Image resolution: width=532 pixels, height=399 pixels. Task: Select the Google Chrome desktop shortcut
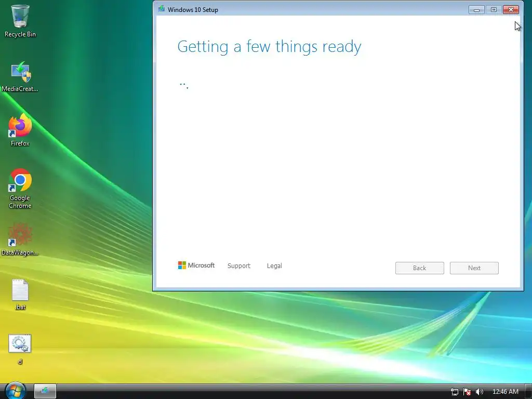pyautogui.click(x=20, y=189)
